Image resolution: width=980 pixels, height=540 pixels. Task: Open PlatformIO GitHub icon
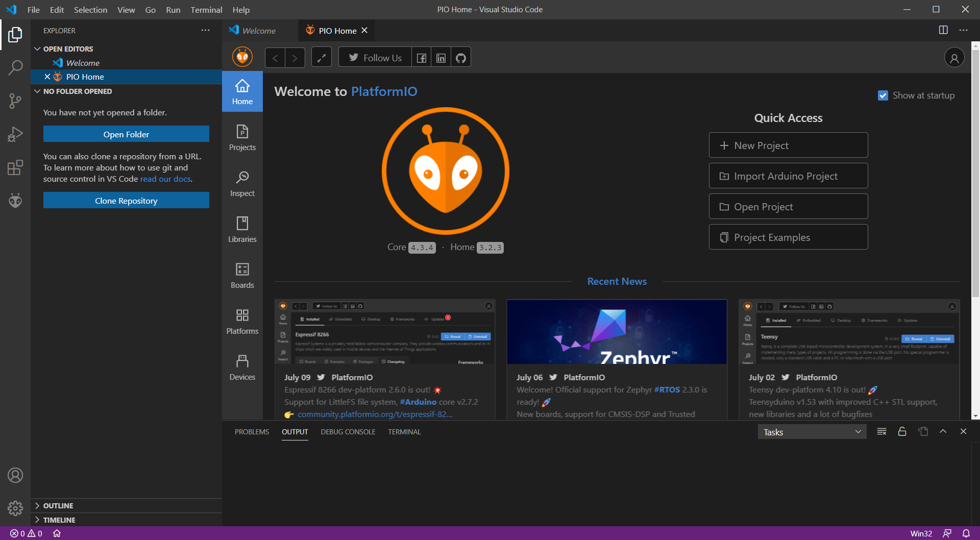coord(461,58)
